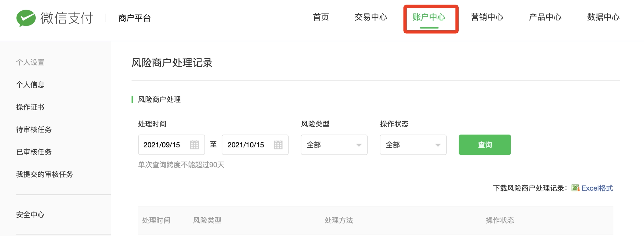Click the green 查询 button
Screen dimensions: 644x236
tap(485, 145)
